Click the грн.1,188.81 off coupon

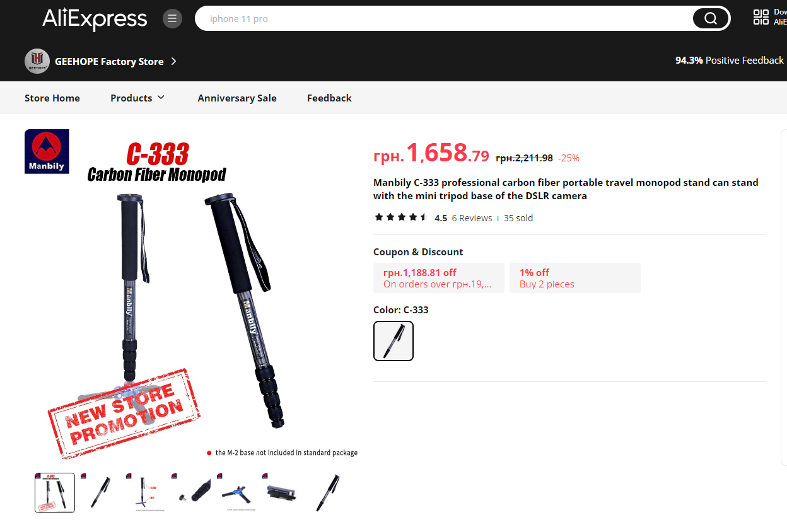click(439, 278)
